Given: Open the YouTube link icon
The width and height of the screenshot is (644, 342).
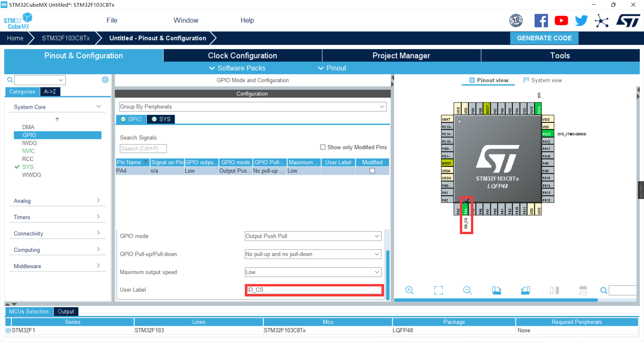Looking at the screenshot, I should click(x=561, y=21).
